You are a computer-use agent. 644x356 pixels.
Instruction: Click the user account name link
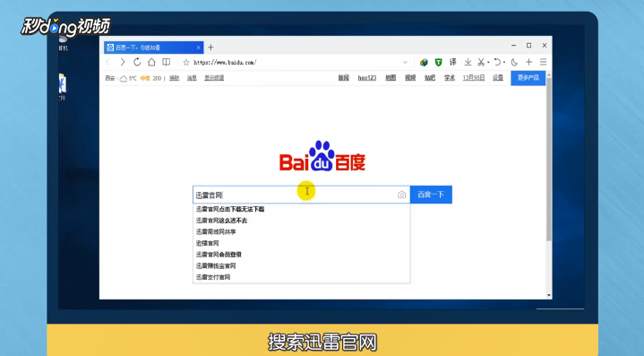pos(474,78)
